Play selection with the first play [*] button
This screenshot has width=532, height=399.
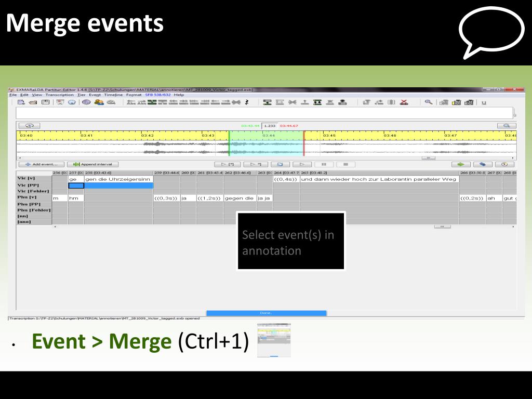228,164
